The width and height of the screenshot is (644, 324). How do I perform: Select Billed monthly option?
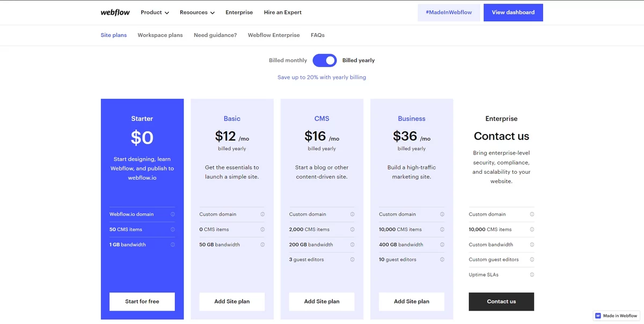pyautogui.click(x=288, y=60)
